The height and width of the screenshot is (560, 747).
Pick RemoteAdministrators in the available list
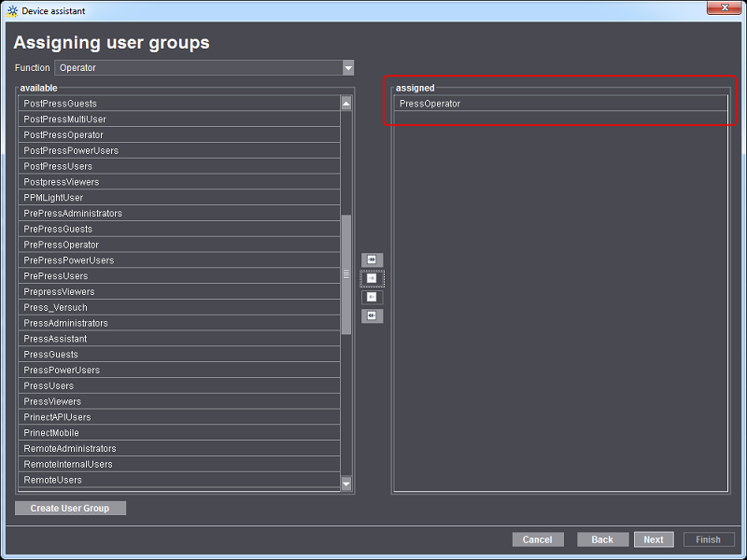[177, 449]
